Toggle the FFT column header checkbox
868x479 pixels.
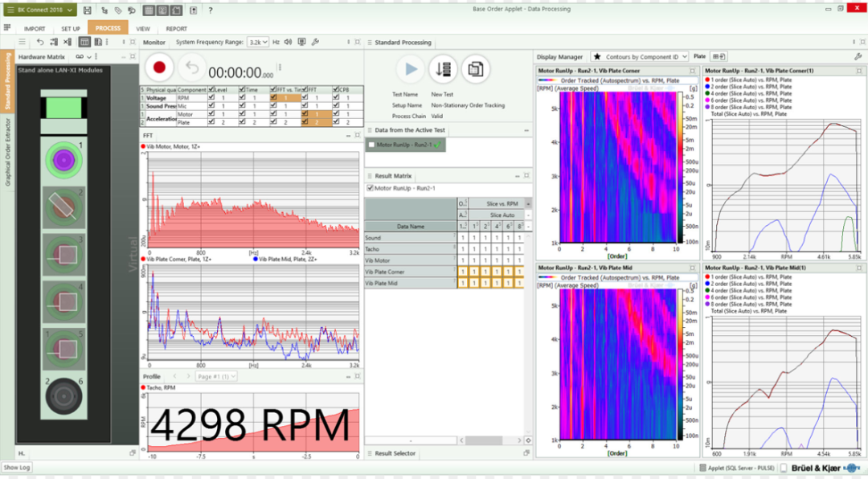[305, 89]
